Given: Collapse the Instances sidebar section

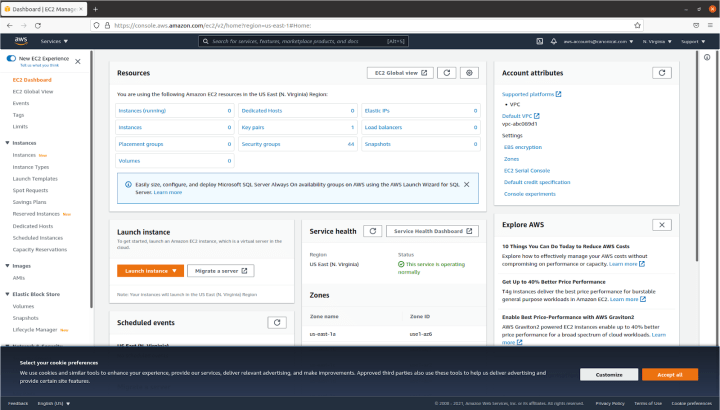Looking at the screenshot, I should 7,143.
